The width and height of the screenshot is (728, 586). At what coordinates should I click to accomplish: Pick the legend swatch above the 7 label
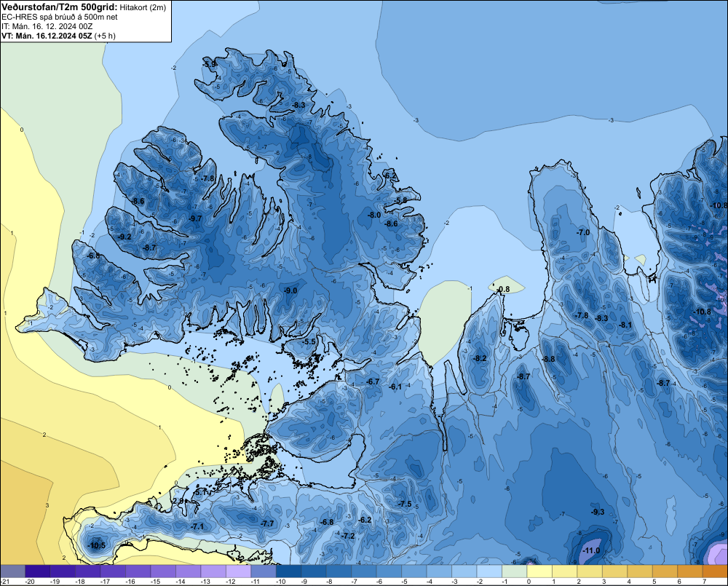click(715, 571)
